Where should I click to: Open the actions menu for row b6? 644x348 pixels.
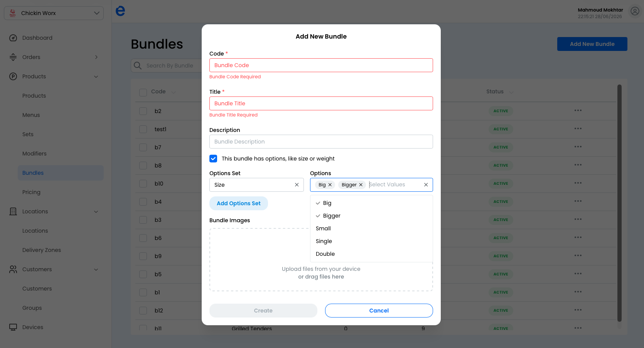pyautogui.click(x=578, y=237)
